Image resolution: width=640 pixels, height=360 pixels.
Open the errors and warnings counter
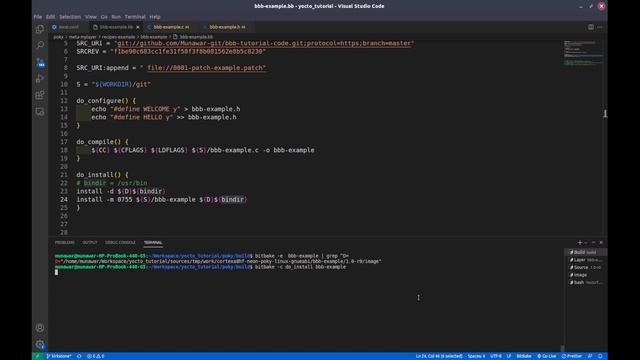[x=96, y=356]
